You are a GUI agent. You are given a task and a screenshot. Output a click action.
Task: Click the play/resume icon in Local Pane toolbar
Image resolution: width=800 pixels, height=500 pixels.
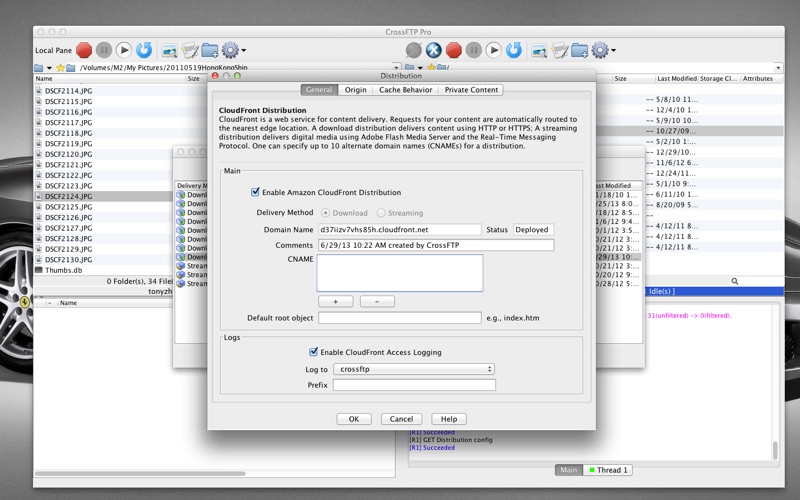[123, 50]
